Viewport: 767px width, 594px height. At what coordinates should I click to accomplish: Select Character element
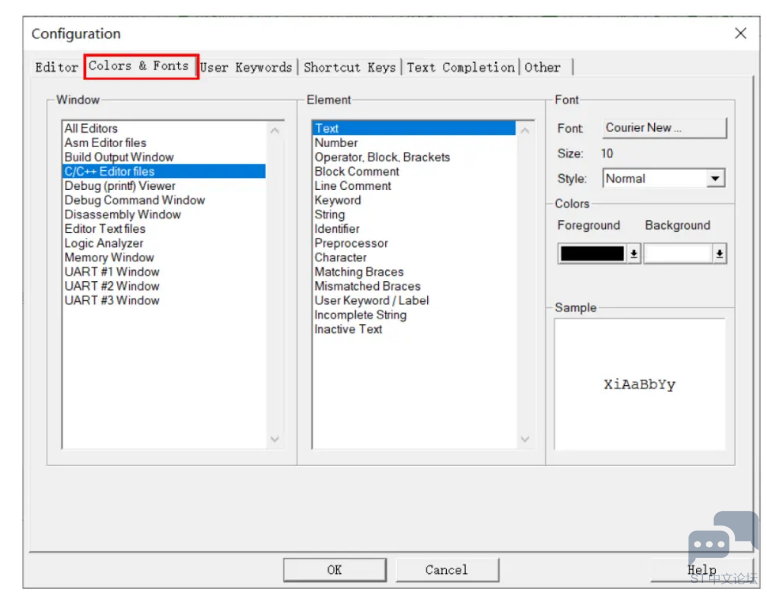click(x=414, y=257)
